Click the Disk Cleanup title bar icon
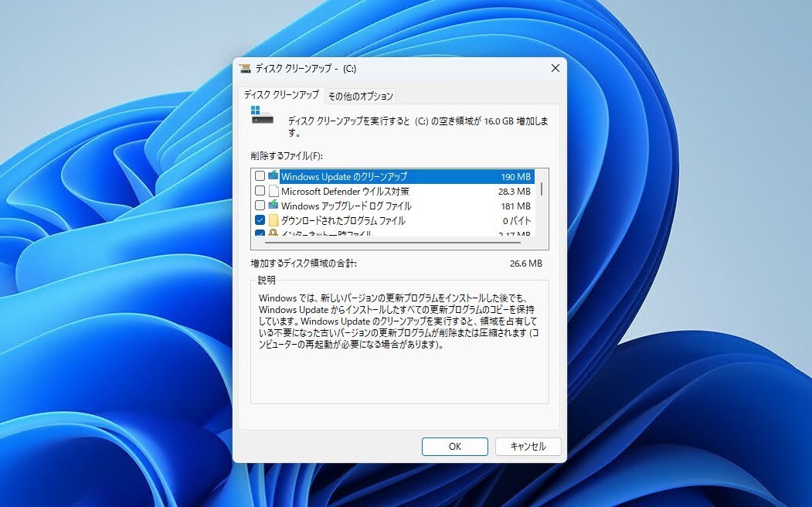The height and width of the screenshot is (507, 812). click(245, 68)
